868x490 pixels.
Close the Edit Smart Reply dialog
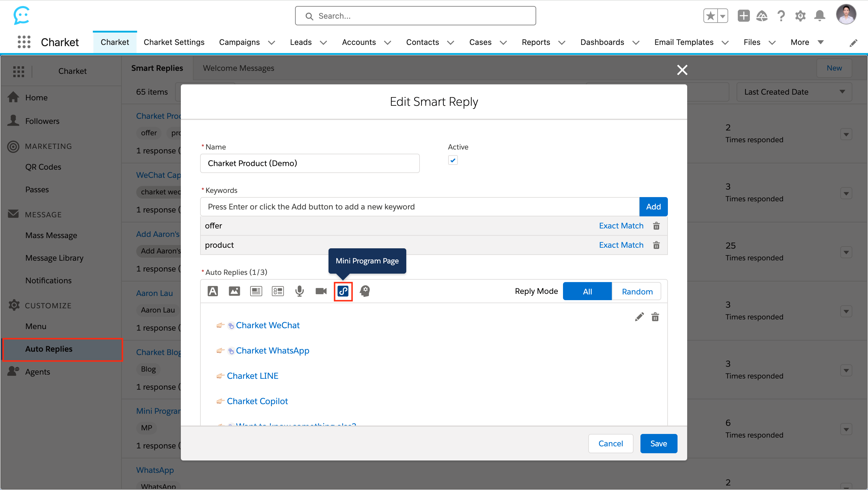[682, 70]
